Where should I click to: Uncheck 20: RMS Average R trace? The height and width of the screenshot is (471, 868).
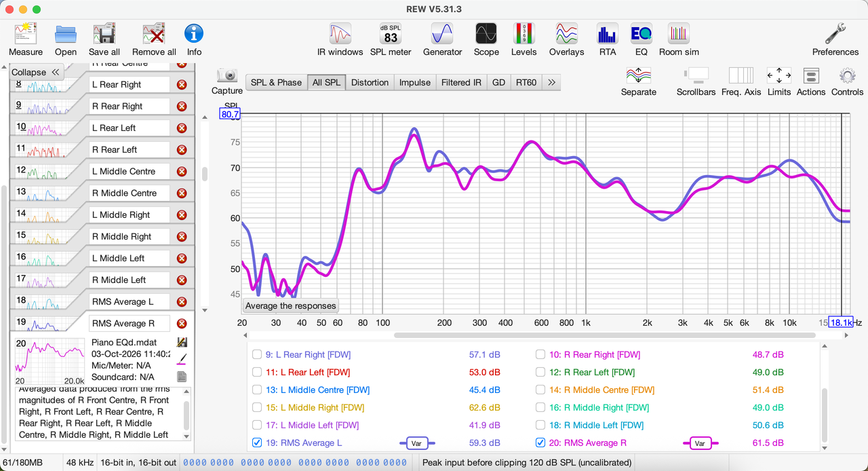point(540,442)
